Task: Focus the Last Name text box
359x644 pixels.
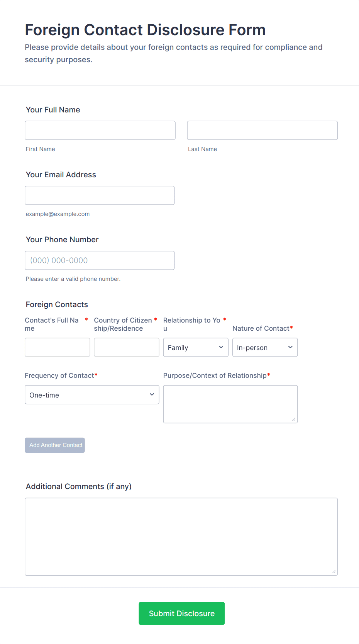Action: coord(262,131)
